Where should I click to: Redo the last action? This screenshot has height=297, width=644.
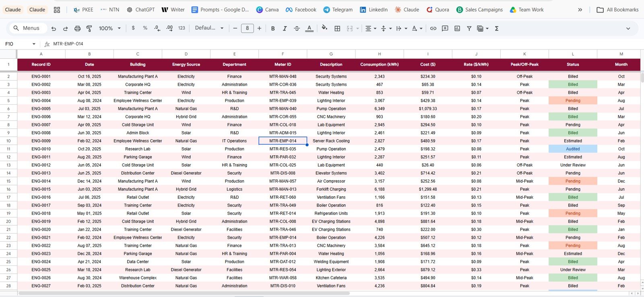pos(65,28)
